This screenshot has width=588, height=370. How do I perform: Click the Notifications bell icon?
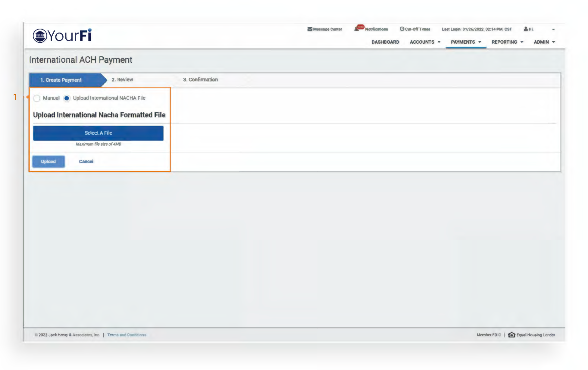[357, 29]
